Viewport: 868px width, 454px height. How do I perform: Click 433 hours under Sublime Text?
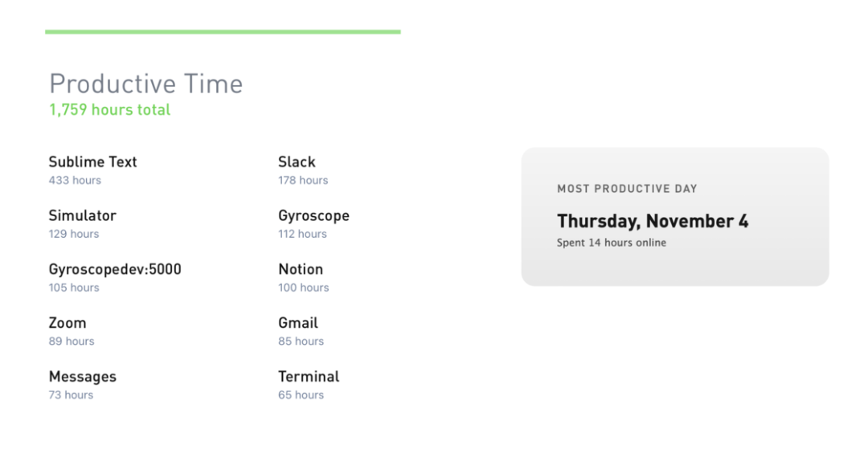pyautogui.click(x=75, y=181)
